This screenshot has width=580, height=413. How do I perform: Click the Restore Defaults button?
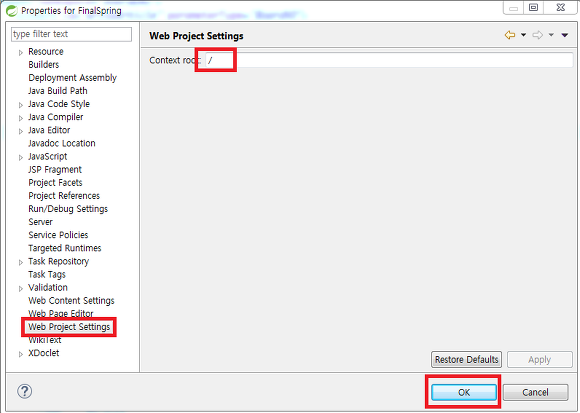tap(466, 359)
